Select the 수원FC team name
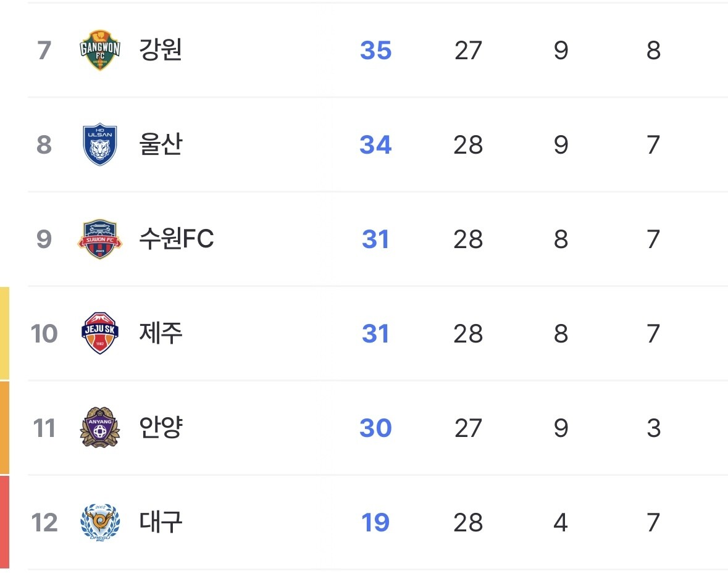The image size is (728, 582). pyautogui.click(x=177, y=239)
